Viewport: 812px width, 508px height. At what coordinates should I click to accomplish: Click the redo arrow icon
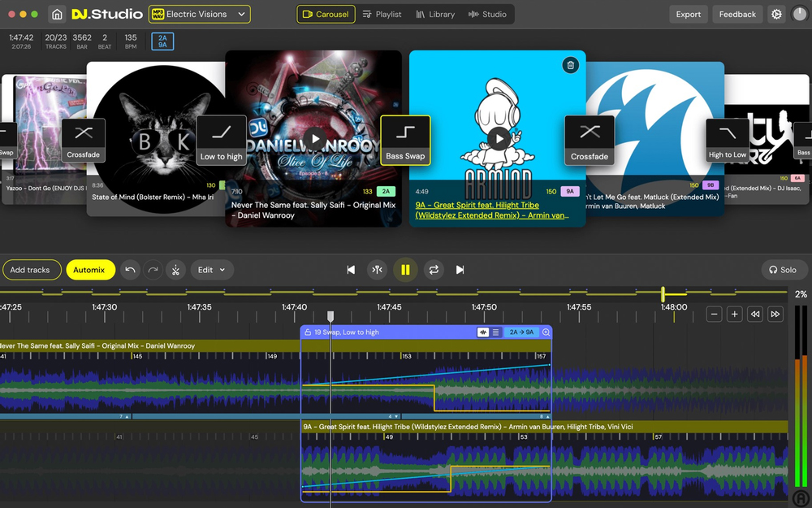pyautogui.click(x=153, y=269)
